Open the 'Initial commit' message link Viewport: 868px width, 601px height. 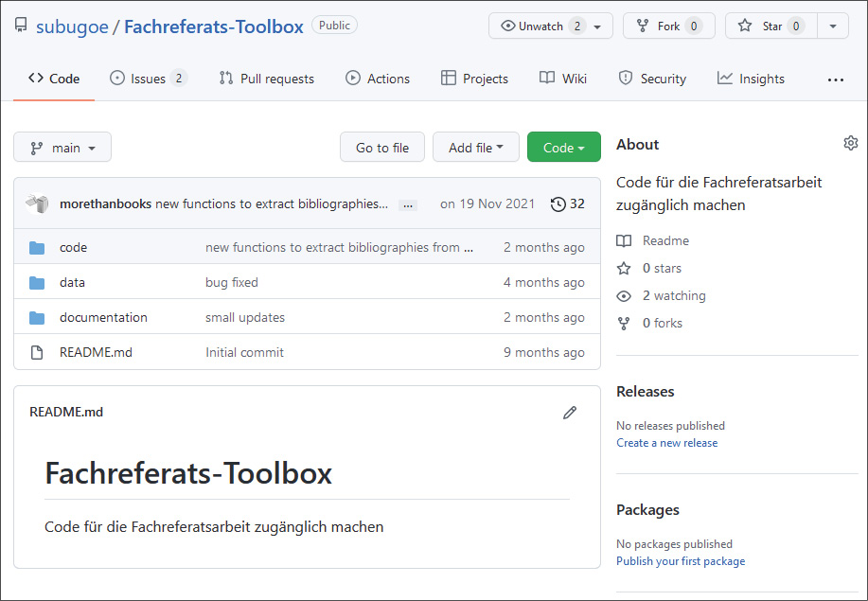tap(244, 352)
